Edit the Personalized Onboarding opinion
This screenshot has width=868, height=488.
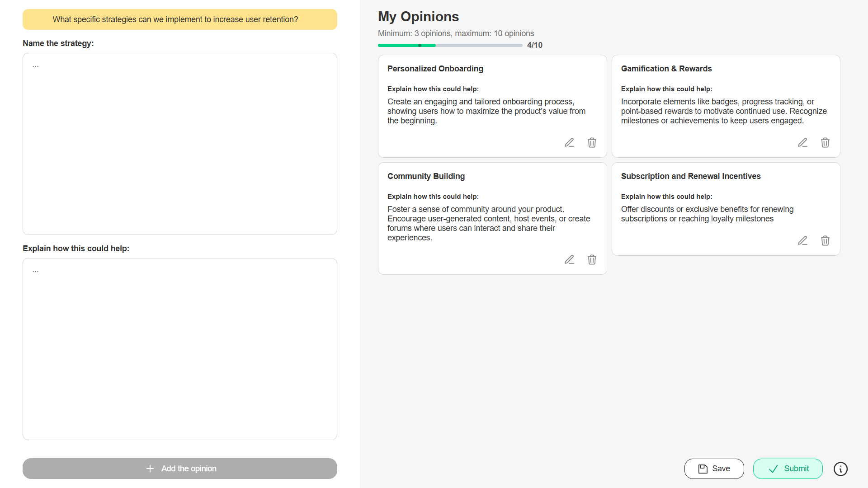point(569,143)
